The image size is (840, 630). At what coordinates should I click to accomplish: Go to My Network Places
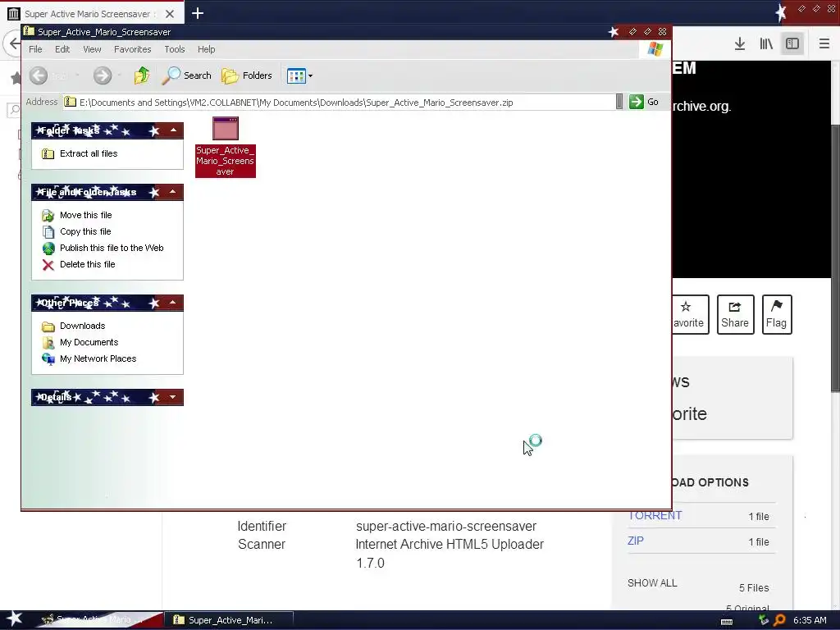pos(98,359)
